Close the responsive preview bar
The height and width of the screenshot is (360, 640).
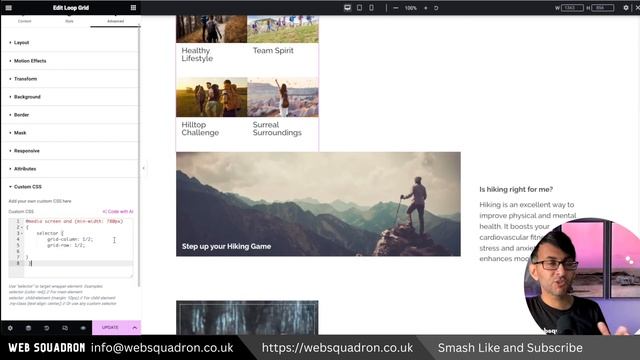coord(637,8)
